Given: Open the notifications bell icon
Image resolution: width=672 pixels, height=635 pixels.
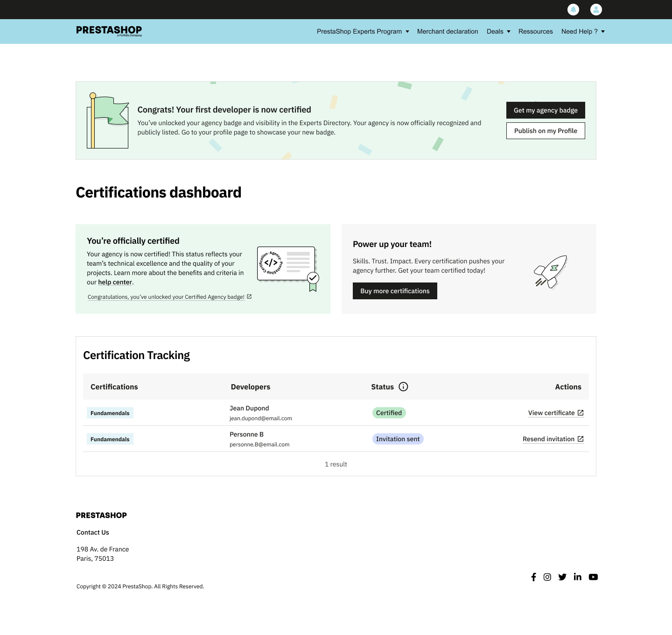Looking at the screenshot, I should [573, 9].
